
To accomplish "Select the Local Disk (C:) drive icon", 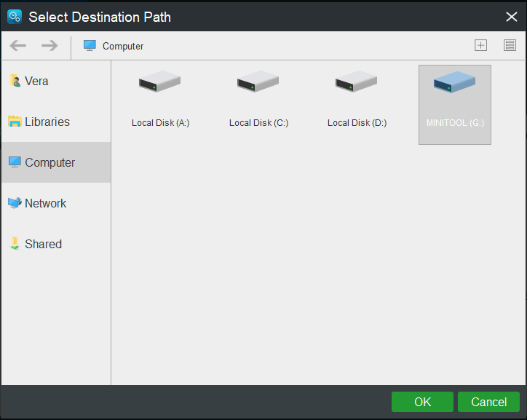I will pyautogui.click(x=258, y=82).
